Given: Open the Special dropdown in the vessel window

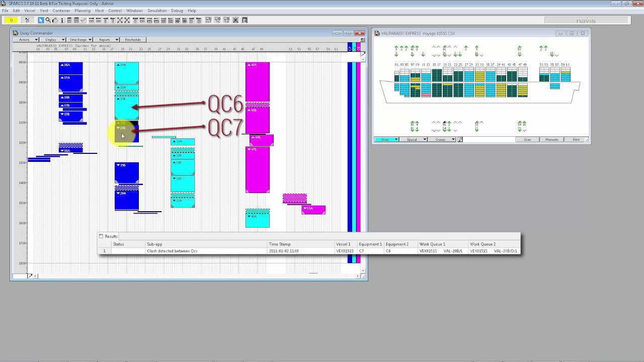Looking at the screenshot, I should point(414,139).
